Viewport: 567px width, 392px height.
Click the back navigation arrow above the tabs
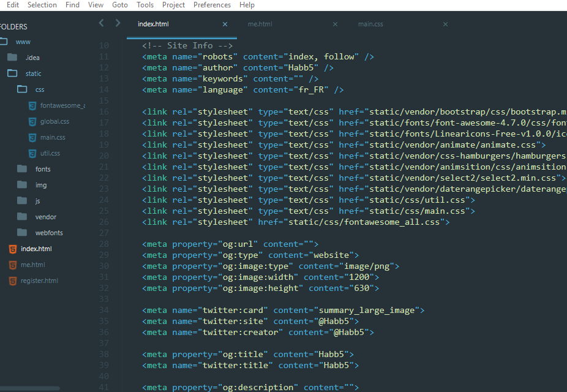click(x=101, y=23)
